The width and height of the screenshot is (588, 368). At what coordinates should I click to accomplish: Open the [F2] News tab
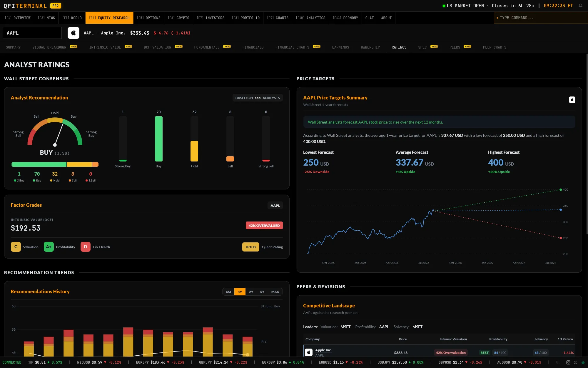[46, 18]
